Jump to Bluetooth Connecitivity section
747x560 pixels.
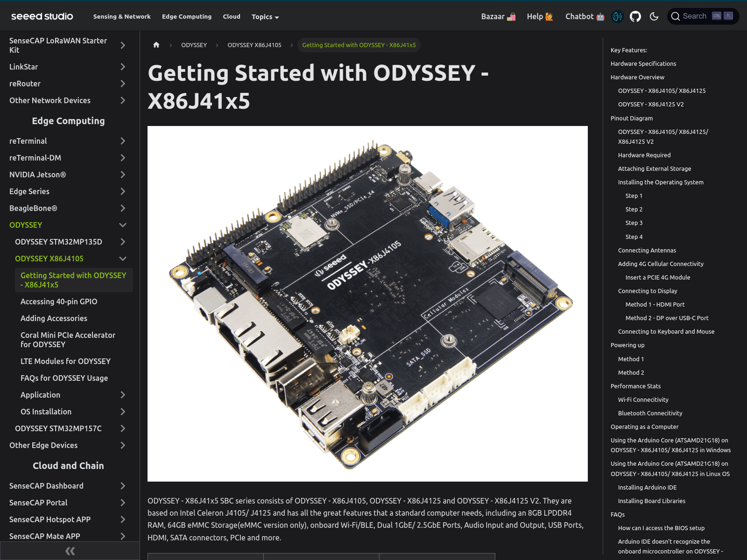coord(650,413)
